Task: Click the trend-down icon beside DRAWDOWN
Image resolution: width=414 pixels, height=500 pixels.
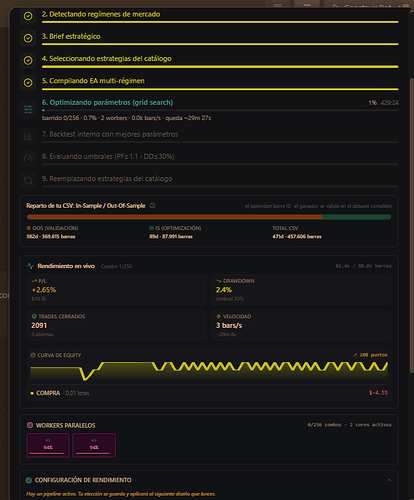Action: tap(219, 281)
